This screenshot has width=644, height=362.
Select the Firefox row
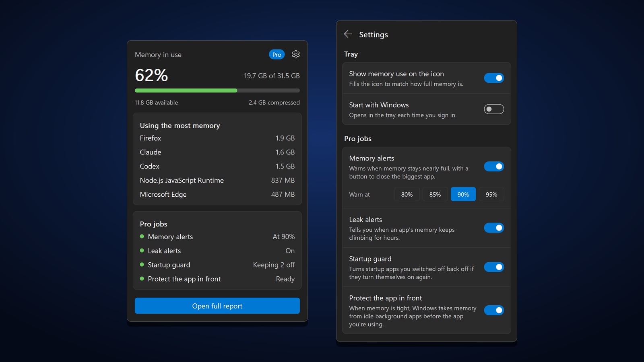[x=217, y=138]
